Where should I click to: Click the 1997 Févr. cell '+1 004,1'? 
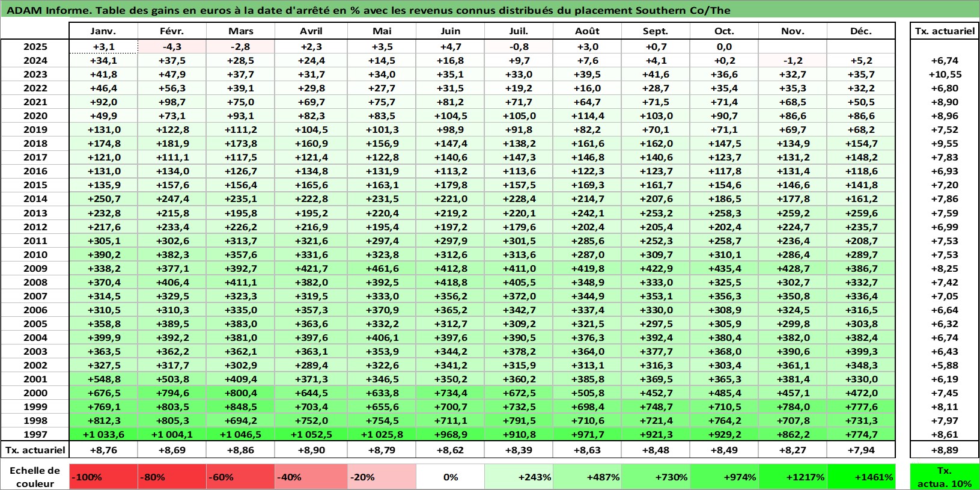[x=172, y=434]
